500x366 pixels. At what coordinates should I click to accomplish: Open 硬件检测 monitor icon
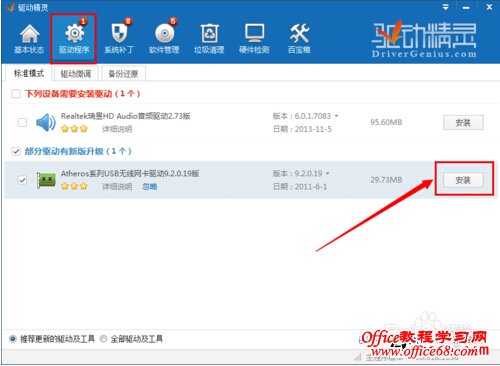coord(254,33)
